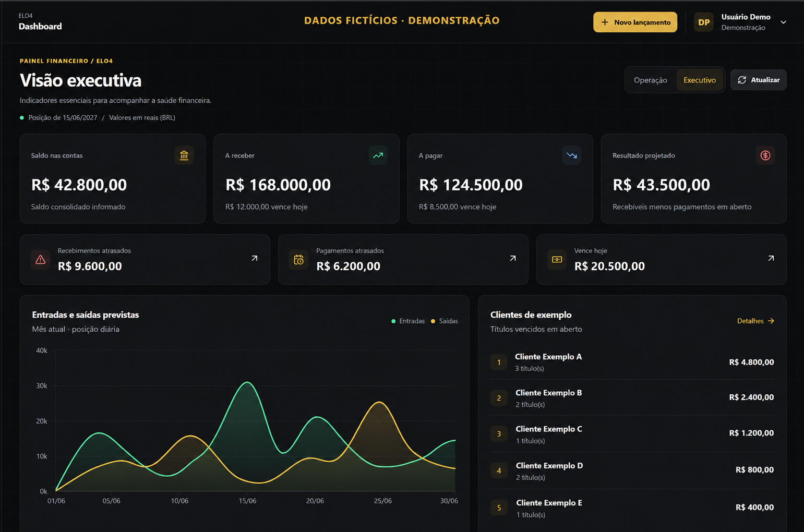Screen dimensions: 804x532
Task: Click the calendar clock icon for Pagamentos atrasados
Action: click(298, 259)
